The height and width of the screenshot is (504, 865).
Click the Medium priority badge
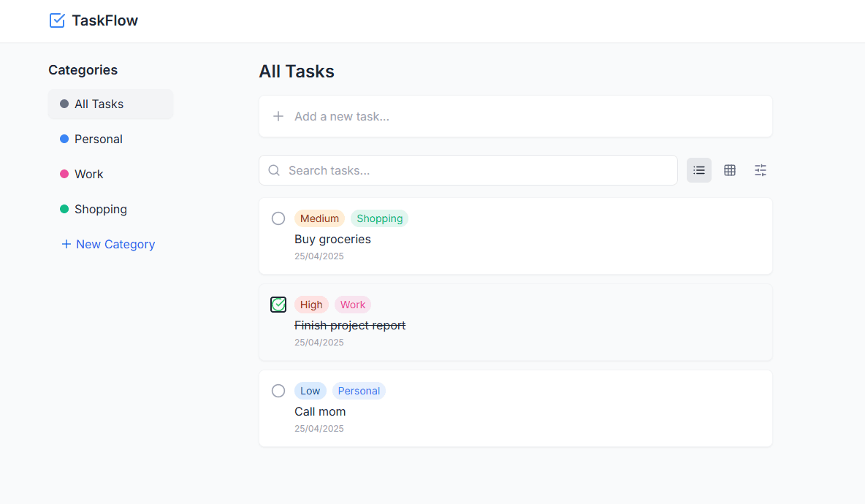coord(319,218)
